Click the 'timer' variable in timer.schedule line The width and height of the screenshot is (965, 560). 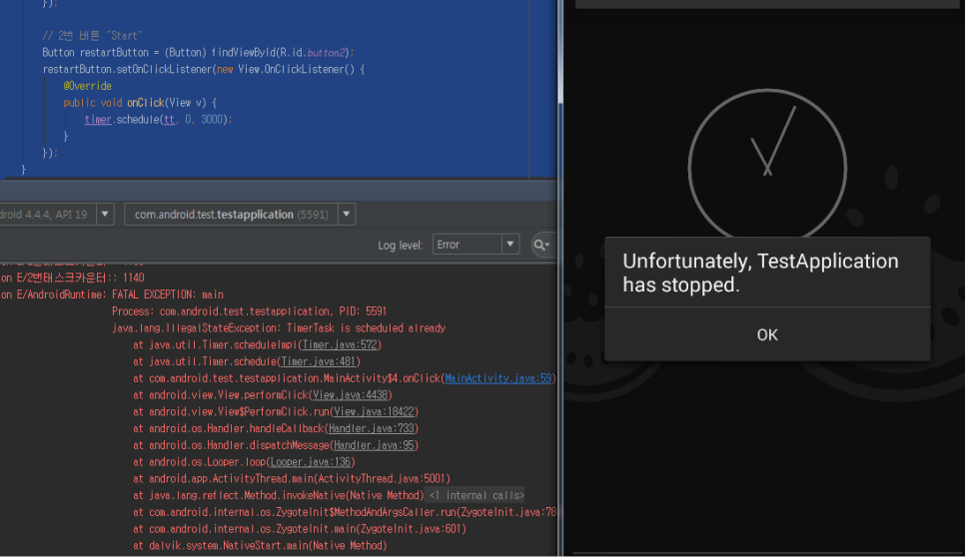pos(98,119)
